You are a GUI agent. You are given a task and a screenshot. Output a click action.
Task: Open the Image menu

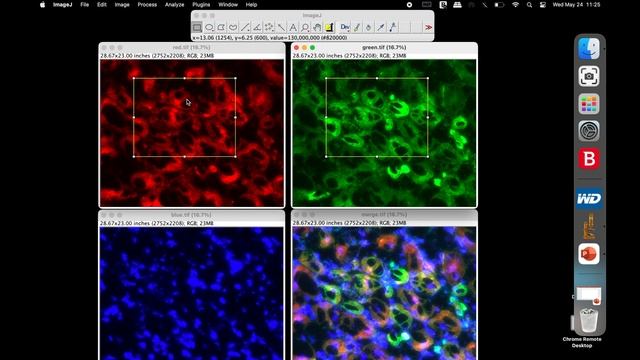pos(122,5)
